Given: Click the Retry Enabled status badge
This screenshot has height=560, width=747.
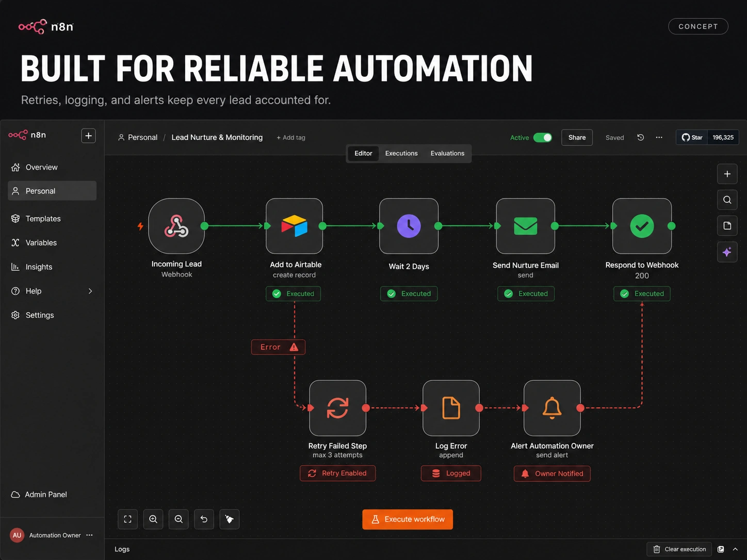Looking at the screenshot, I should [338, 473].
